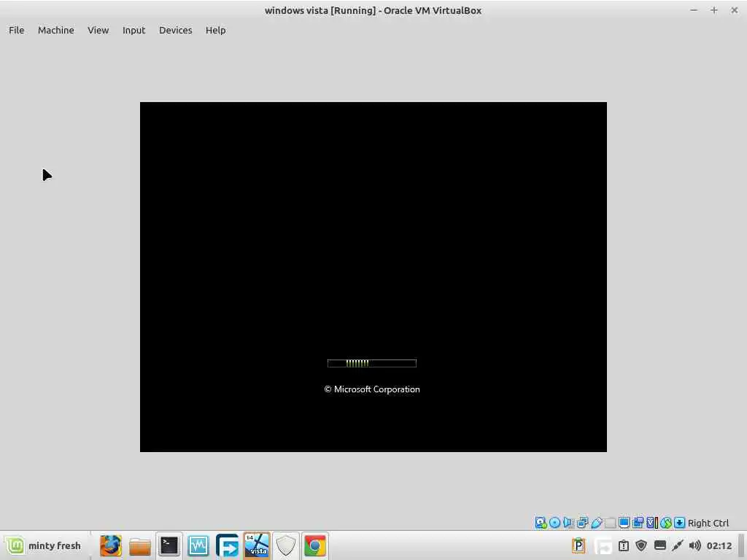Click the mouse integration indicator icon
The width and height of the screenshot is (747, 560).
666,523
